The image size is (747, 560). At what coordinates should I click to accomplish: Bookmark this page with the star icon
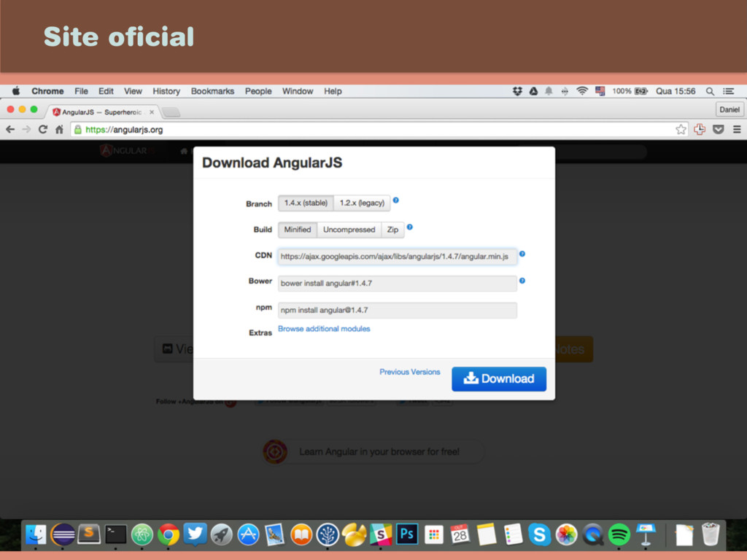click(x=681, y=129)
